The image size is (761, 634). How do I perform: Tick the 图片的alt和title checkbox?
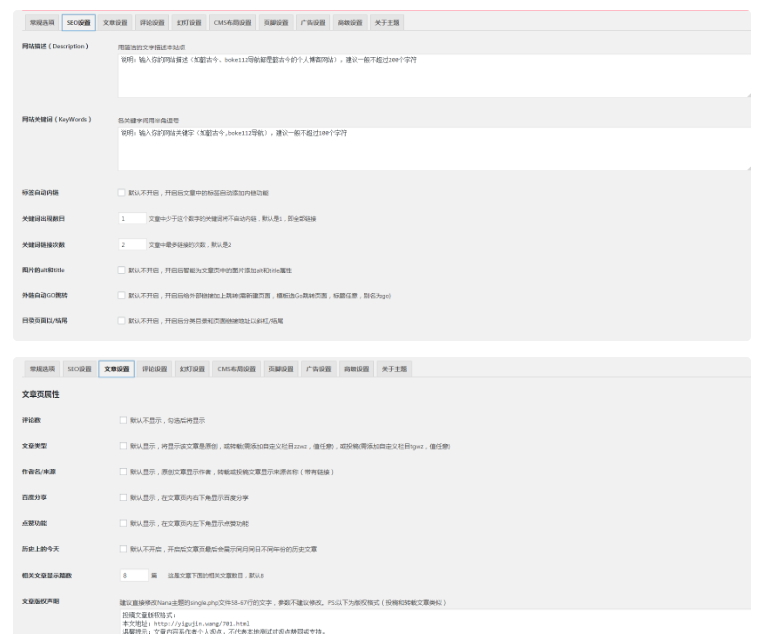click(x=122, y=270)
